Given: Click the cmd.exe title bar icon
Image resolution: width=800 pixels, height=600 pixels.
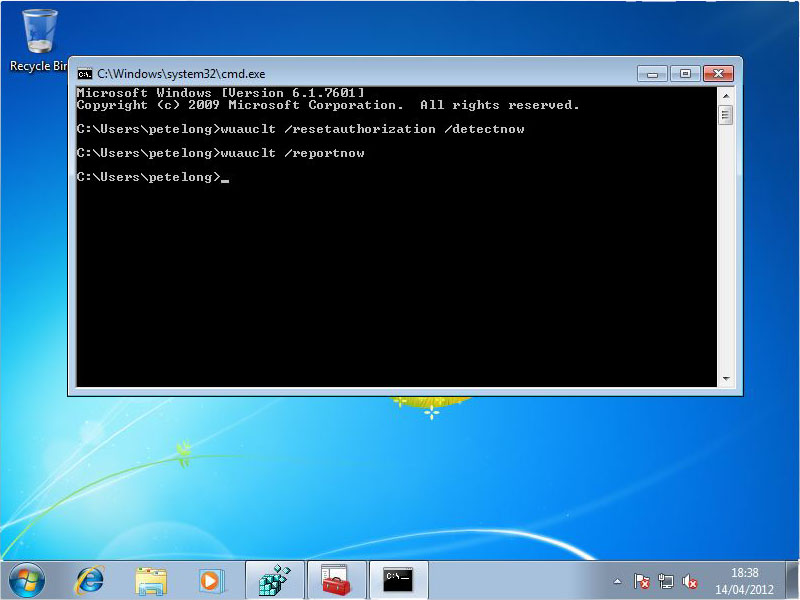Looking at the screenshot, I should tap(85, 74).
